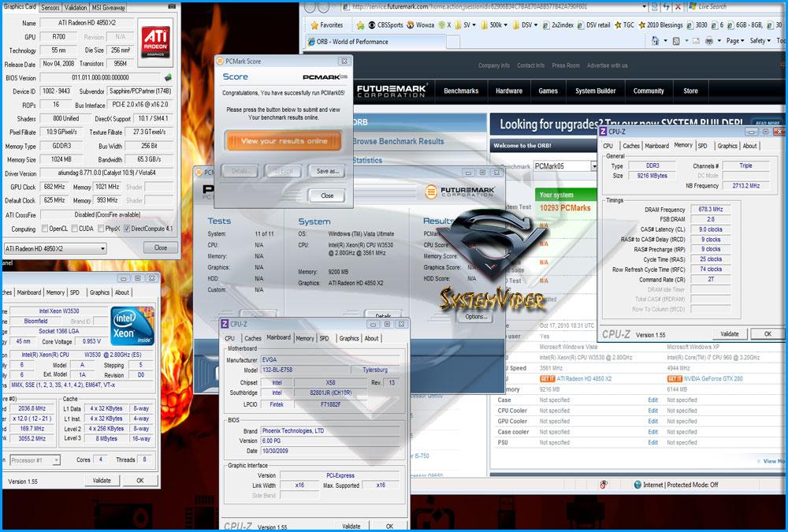Open the TGC bookmark
This screenshot has height=532, width=788.
[624, 24]
